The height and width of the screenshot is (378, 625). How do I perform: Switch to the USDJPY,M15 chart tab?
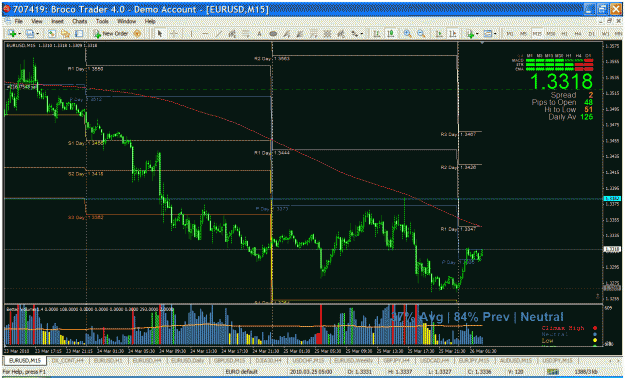pos(556,360)
